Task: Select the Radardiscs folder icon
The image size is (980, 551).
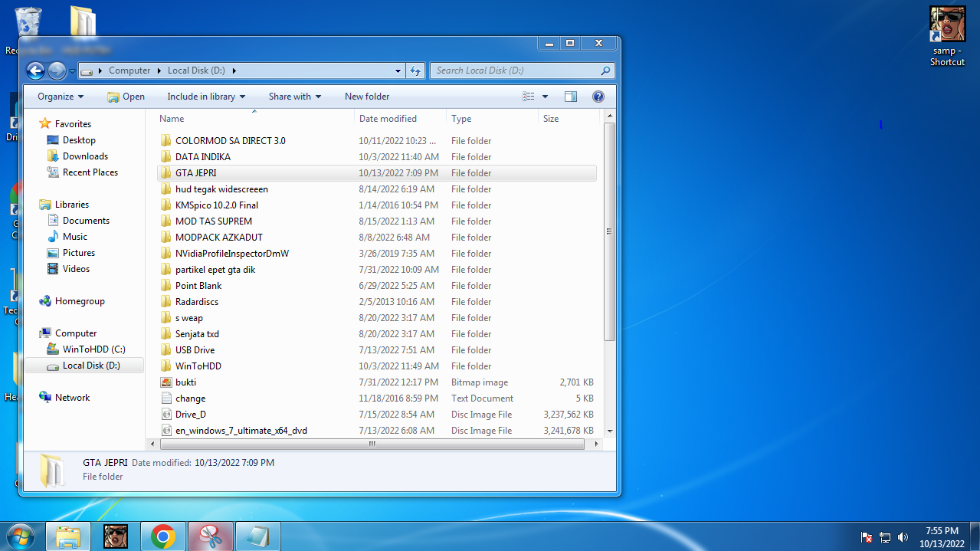Action: pos(166,302)
